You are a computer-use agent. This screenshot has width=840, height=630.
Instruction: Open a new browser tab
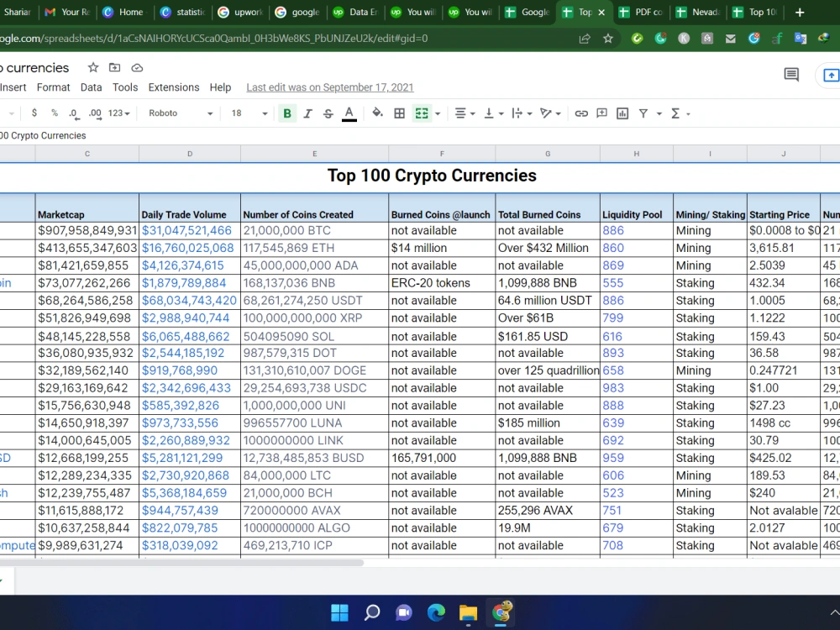[800, 12]
